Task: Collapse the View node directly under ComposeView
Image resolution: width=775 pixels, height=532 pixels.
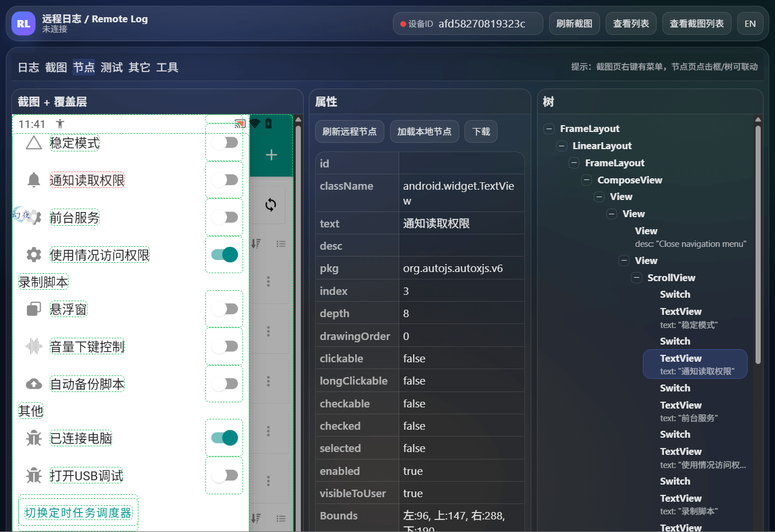Action: pyautogui.click(x=599, y=197)
